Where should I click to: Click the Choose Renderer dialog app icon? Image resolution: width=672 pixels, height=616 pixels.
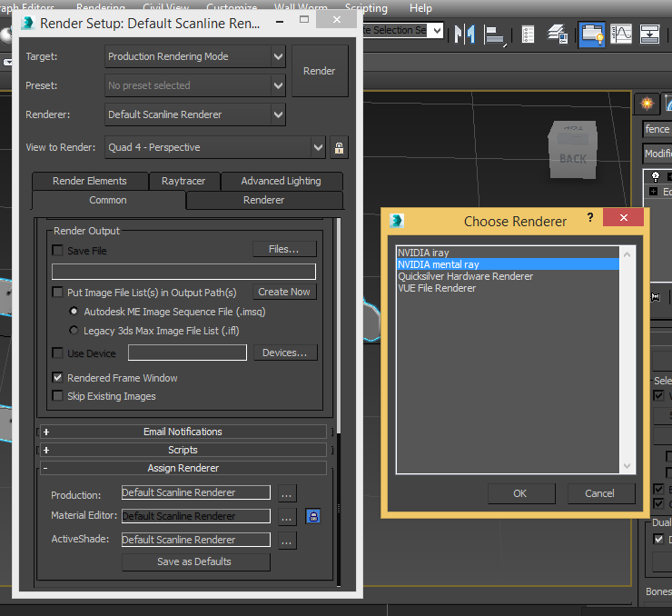pos(397,221)
